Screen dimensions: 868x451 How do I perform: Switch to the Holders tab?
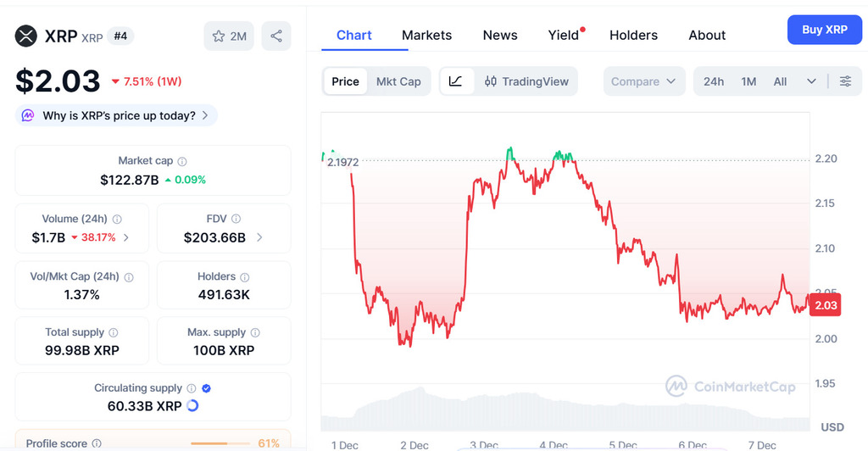(x=633, y=35)
